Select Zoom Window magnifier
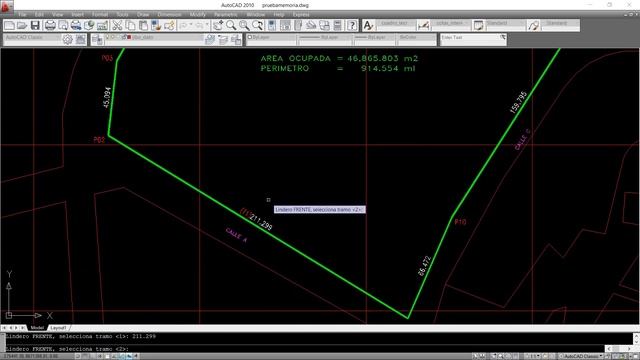Image resolution: width=640 pixels, height=360 pixels. (x=244, y=26)
